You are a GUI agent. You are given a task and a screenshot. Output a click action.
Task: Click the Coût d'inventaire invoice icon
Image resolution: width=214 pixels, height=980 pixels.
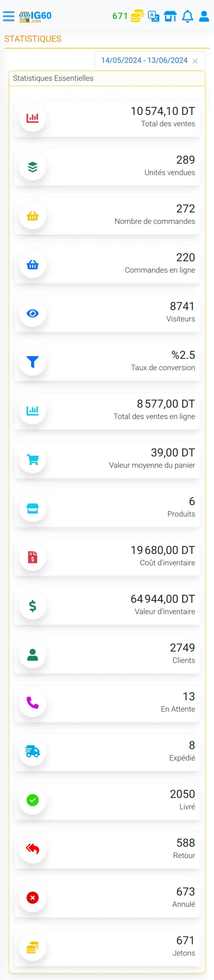[x=33, y=557]
